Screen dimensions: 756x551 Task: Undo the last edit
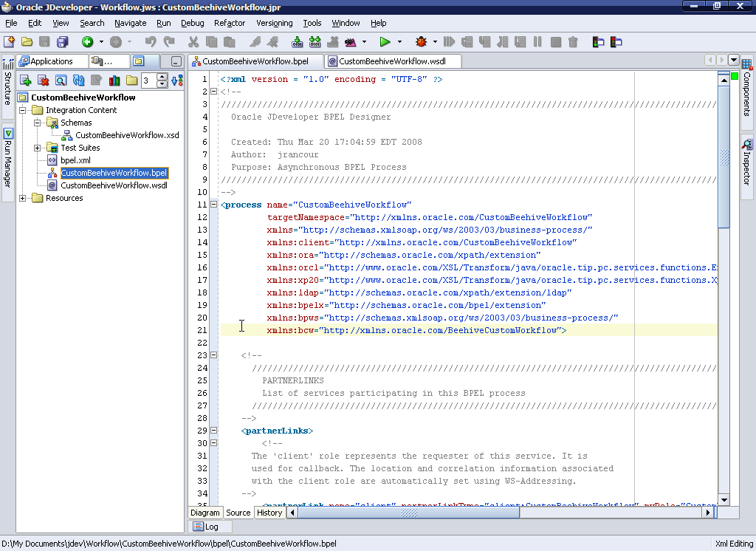click(x=150, y=42)
